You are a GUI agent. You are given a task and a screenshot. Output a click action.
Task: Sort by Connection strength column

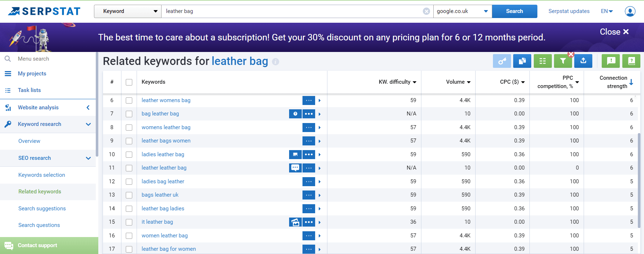pyautogui.click(x=616, y=82)
